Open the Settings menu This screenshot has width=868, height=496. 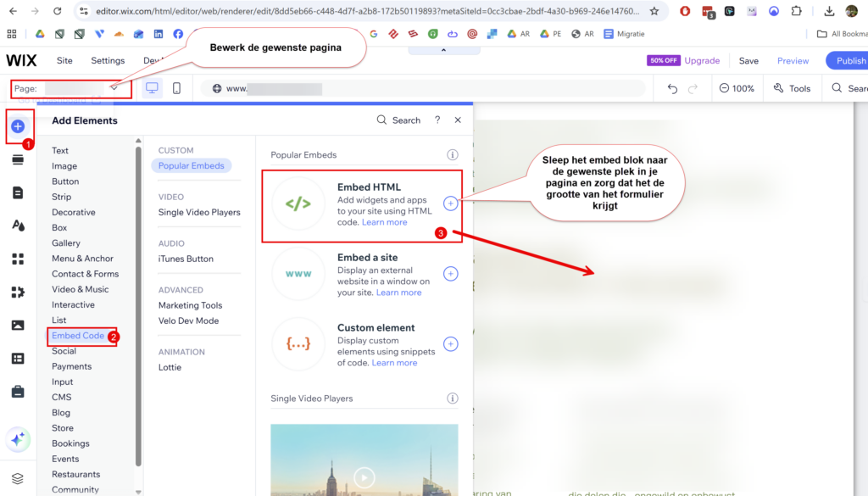point(108,61)
